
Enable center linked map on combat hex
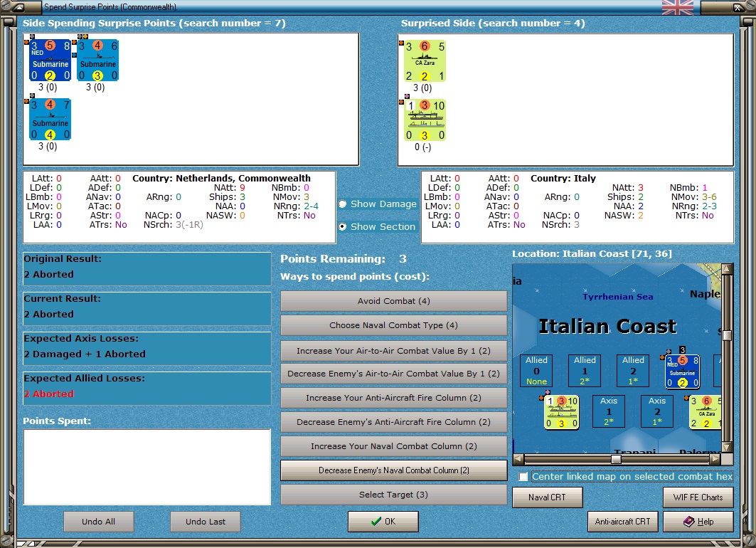(x=523, y=477)
